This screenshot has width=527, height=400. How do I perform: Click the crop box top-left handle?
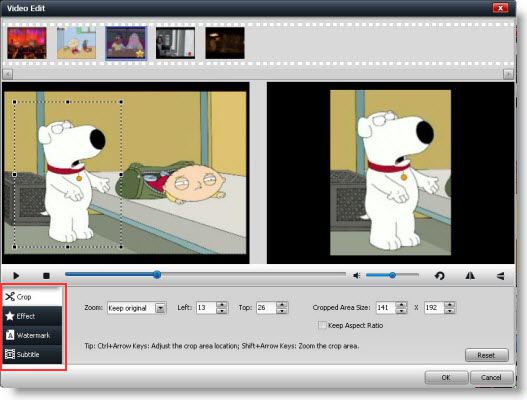click(14, 102)
